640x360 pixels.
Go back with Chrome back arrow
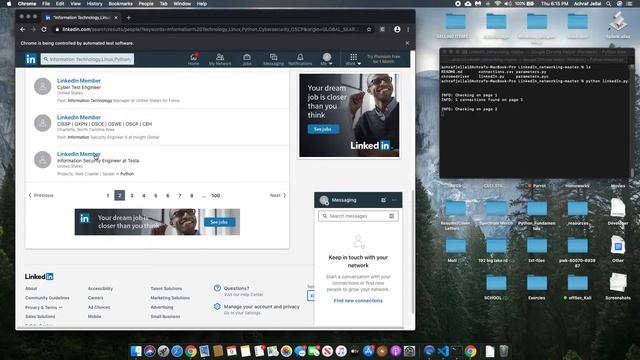[22, 29]
